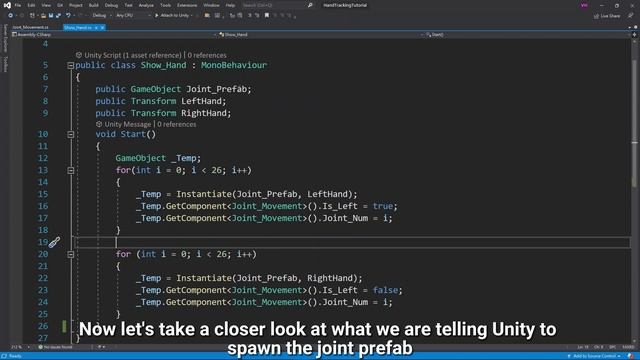Click the Live Share button

coord(607,16)
